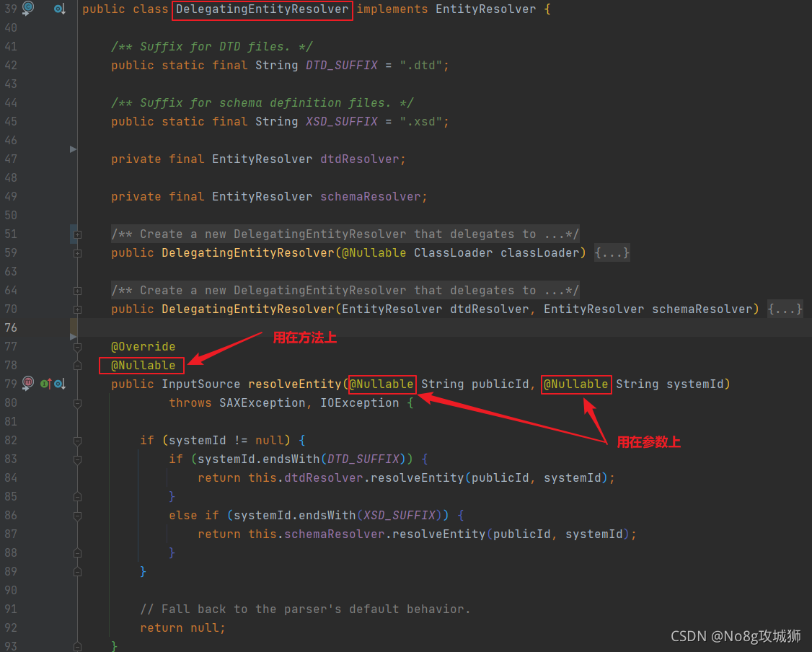Click the @Override annotation on line 77

tap(143, 346)
